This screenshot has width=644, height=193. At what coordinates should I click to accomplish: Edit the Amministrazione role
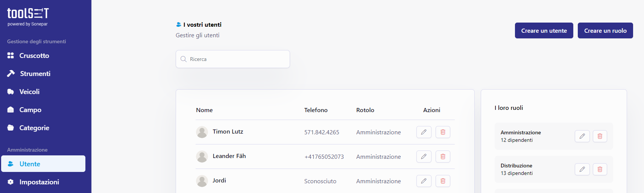[582, 136]
